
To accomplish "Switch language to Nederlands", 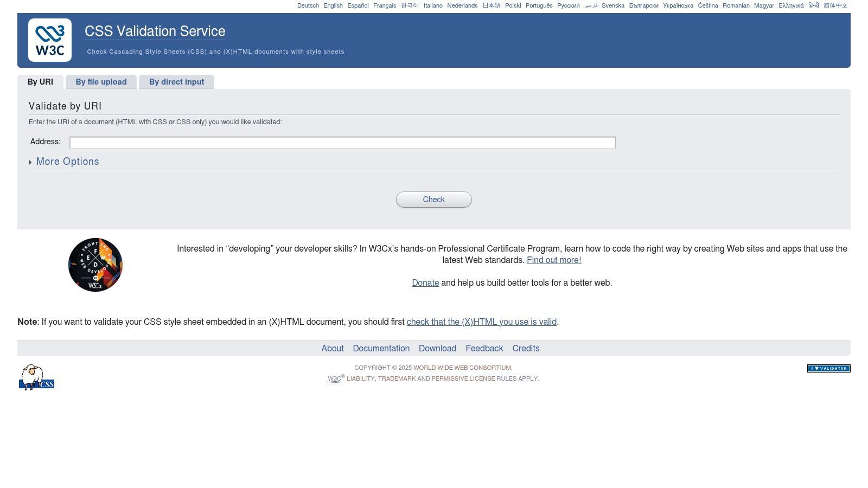I will tap(462, 5).
